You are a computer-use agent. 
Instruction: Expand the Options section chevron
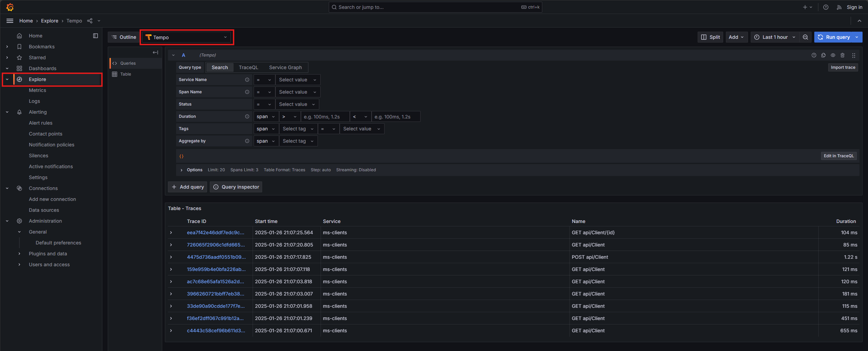pos(182,170)
